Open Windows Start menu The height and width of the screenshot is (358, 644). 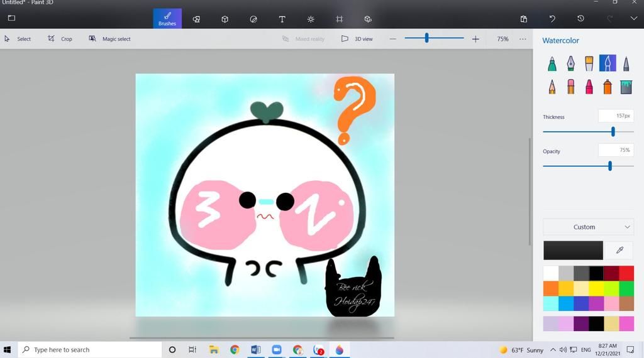[7, 350]
